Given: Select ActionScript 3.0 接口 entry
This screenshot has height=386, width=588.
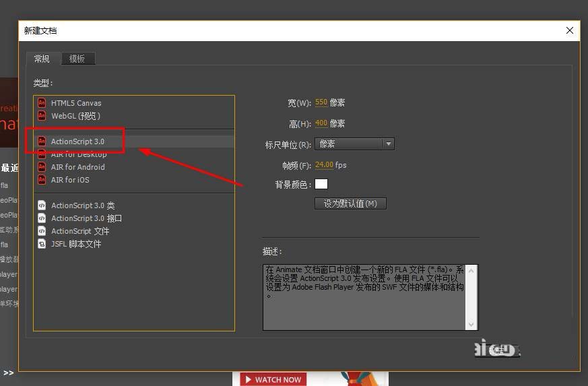Looking at the screenshot, I should (x=134, y=218).
